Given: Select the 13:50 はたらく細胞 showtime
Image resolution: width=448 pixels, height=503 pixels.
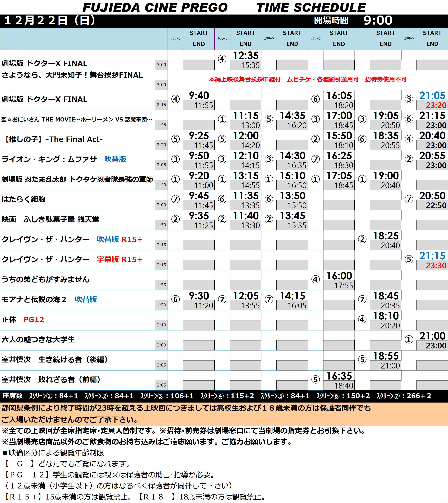Looking at the screenshot, I should coord(292,196).
